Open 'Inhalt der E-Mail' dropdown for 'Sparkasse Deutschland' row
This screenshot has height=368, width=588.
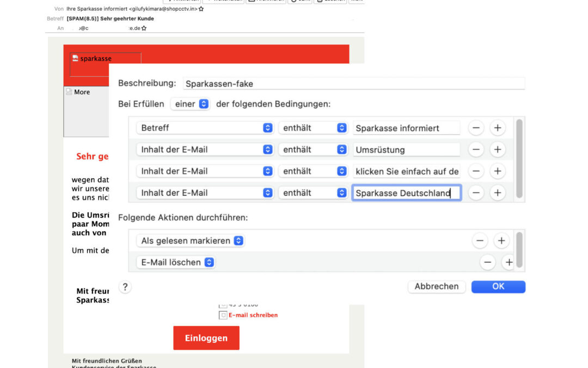(x=205, y=193)
